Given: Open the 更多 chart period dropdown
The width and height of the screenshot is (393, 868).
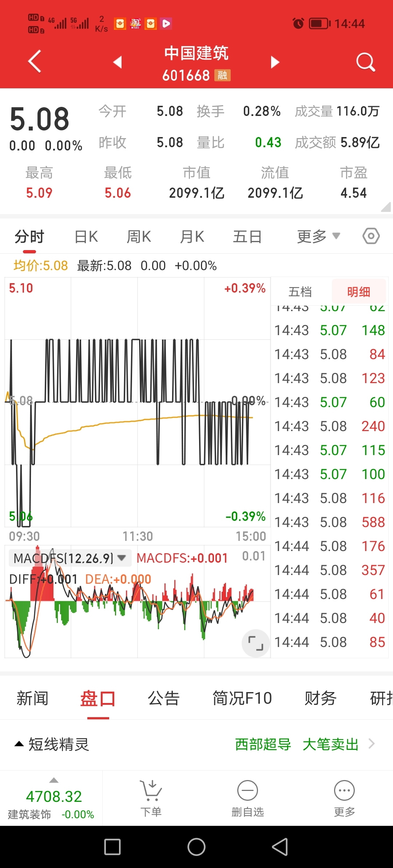Looking at the screenshot, I should (318, 237).
